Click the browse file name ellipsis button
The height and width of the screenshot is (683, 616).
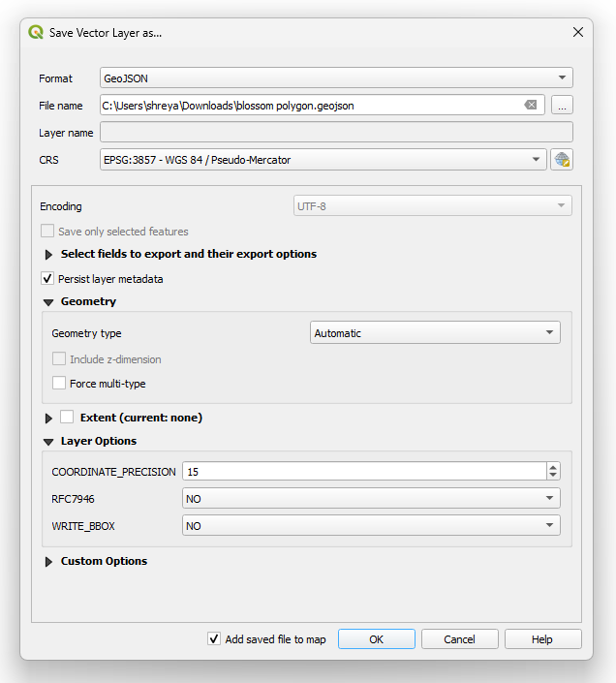pyautogui.click(x=563, y=105)
